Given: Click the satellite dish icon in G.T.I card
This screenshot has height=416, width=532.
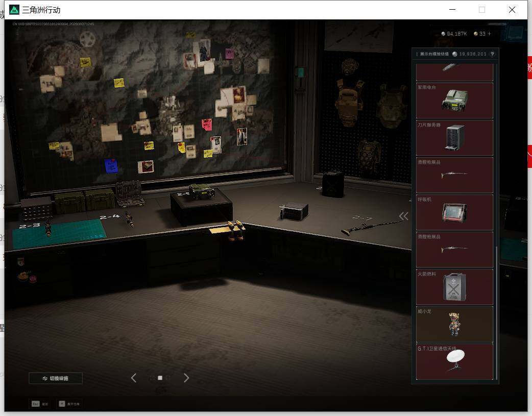Looking at the screenshot, I should 455,360.
